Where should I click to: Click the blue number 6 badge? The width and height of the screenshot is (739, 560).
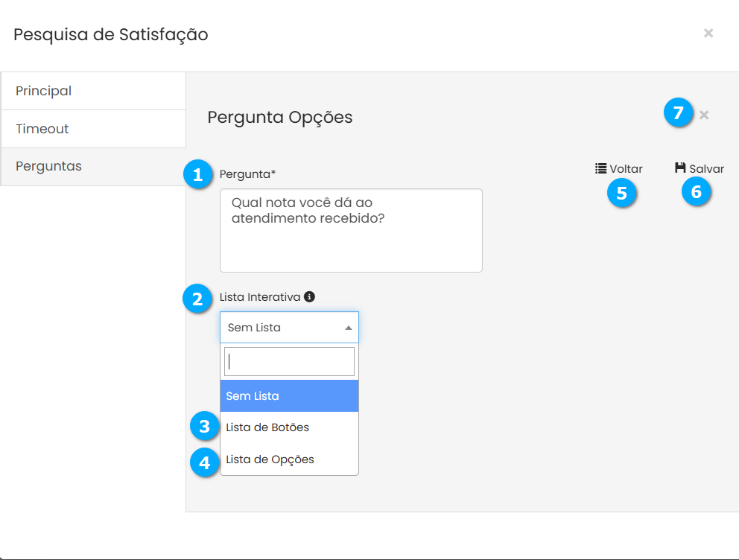pos(697,192)
